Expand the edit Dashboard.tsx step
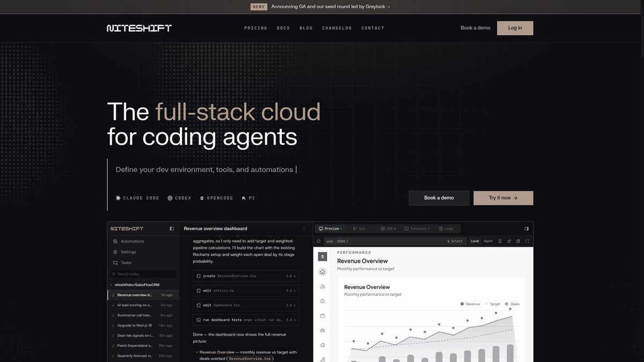 [x=246, y=305]
